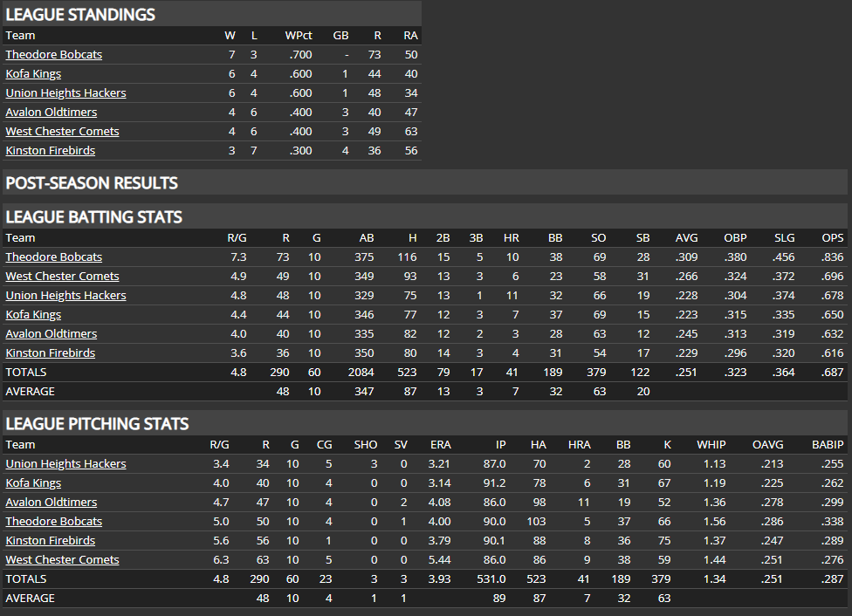Sort batting stats by the AVG column

pos(687,237)
